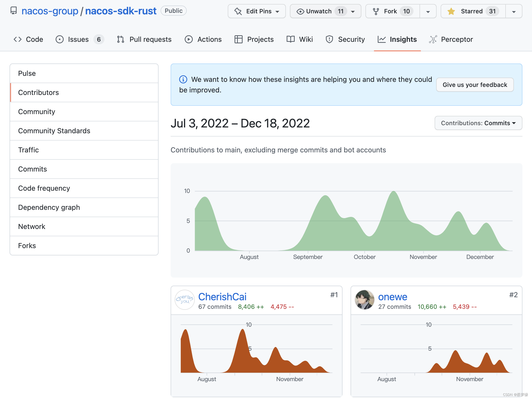Click the onewe avatar thumbnail
The height and width of the screenshot is (399, 532).
[364, 300]
